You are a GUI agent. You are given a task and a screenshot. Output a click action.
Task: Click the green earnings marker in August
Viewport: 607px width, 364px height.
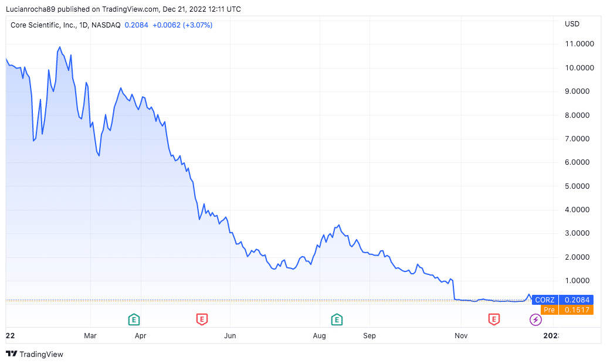[337, 319]
